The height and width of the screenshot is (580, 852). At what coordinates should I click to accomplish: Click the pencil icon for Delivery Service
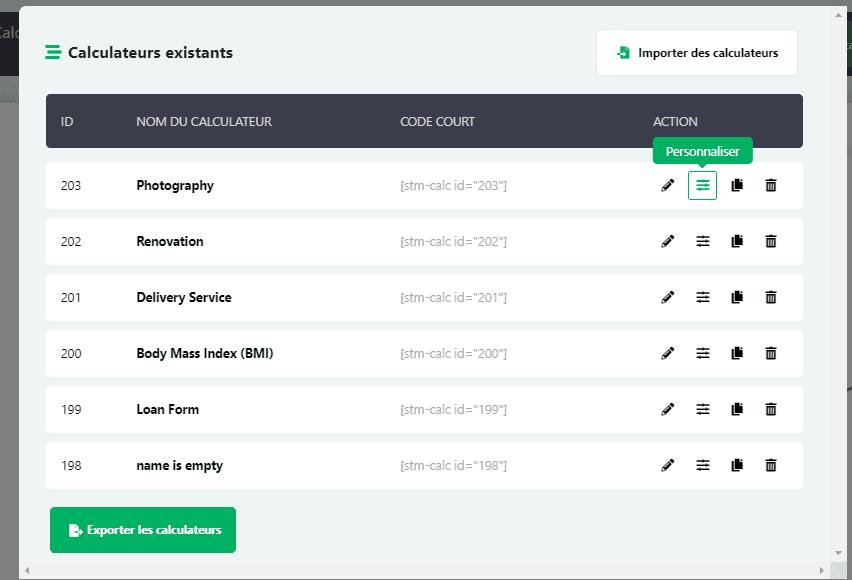click(668, 298)
